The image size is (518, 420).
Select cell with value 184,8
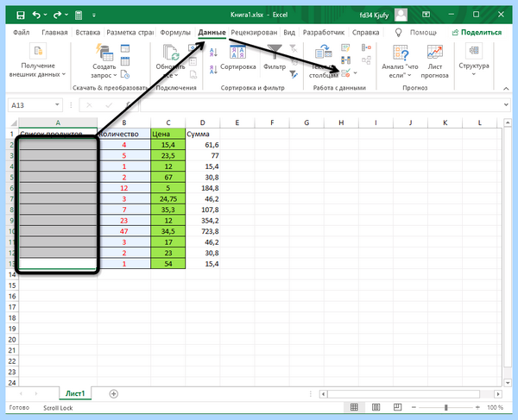point(203,188)
